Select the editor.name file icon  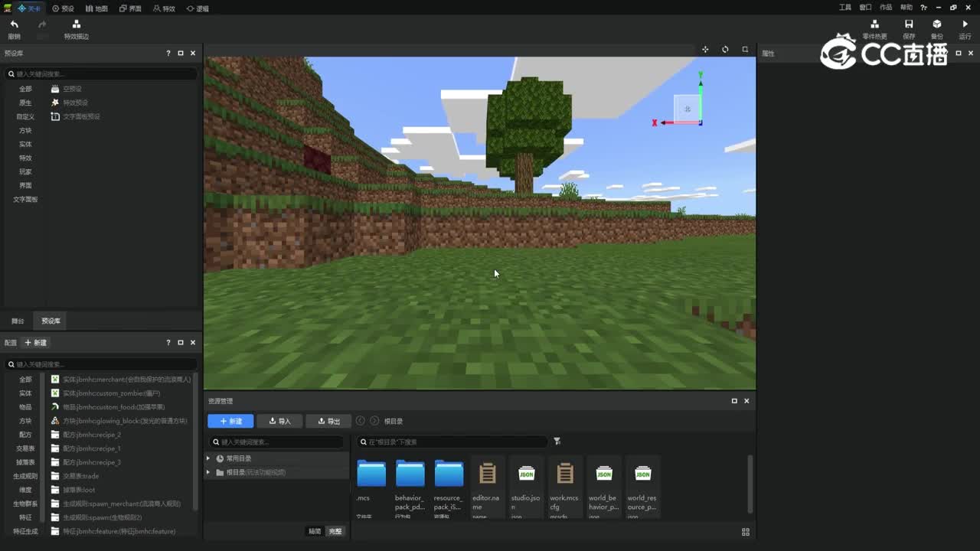click(488, 474)
